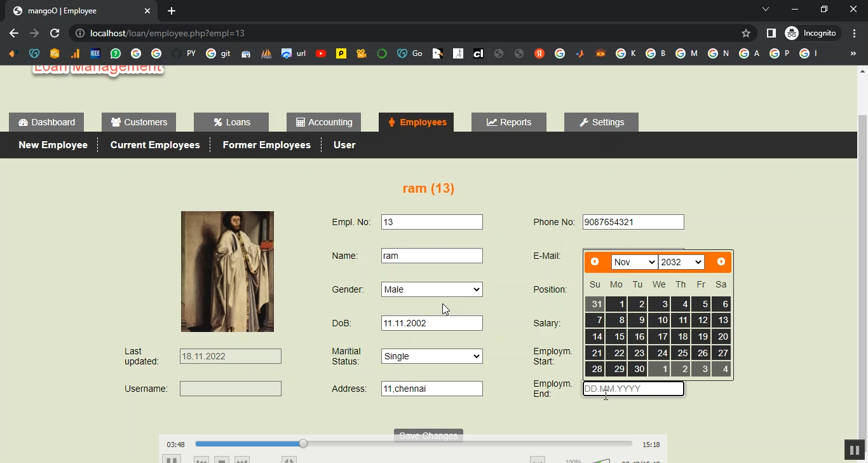
Task: Click the Employm. End date field
Action: click(x=634, y=389)
